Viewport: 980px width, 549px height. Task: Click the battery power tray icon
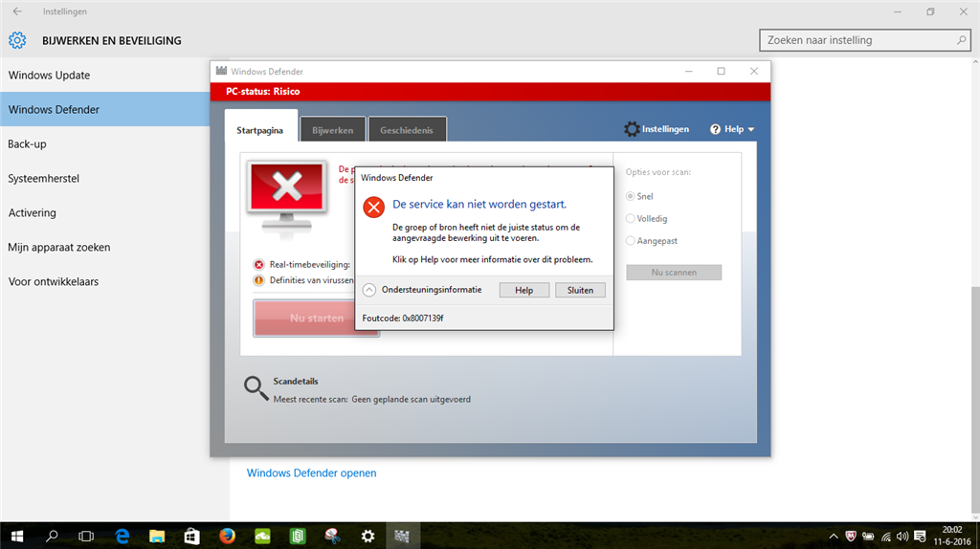pyautogui.click(x=868, y=536)
